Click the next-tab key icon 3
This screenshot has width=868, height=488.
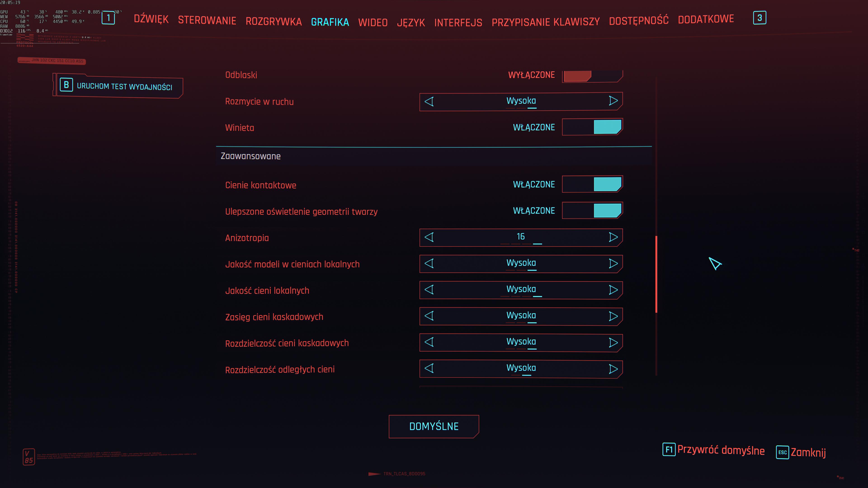pyautogui.click(x=759, y=18)
